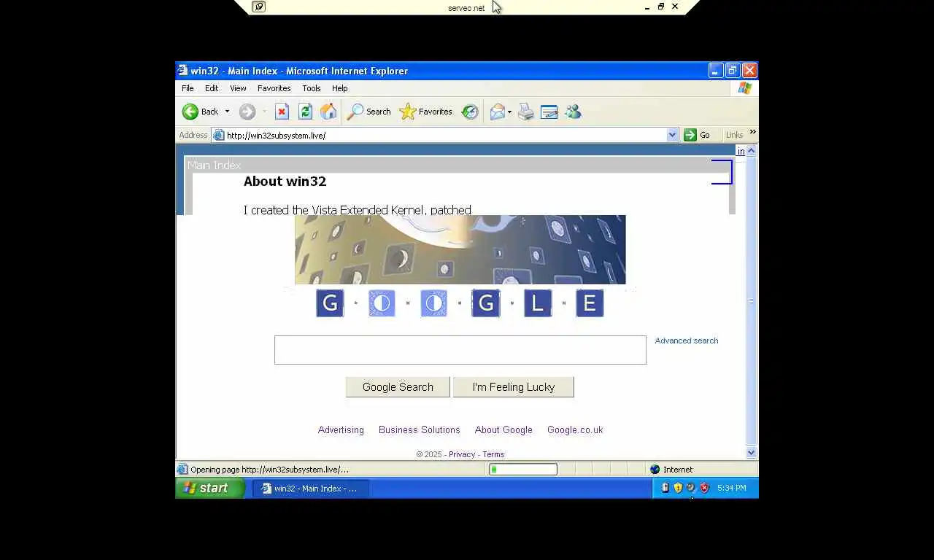Screen dimensions: 934x560
Task: Click the Internet Explorer page icon in title bar
Action: 182,71
